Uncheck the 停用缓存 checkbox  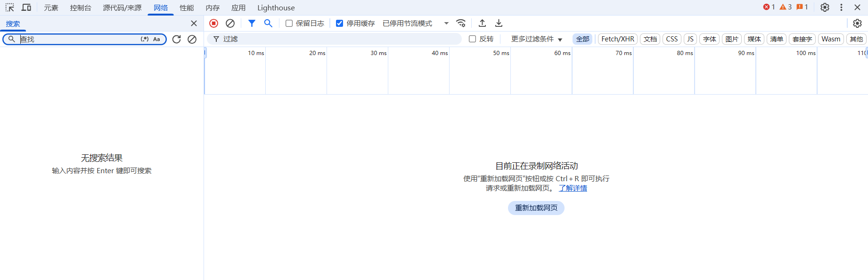(339, 23)
